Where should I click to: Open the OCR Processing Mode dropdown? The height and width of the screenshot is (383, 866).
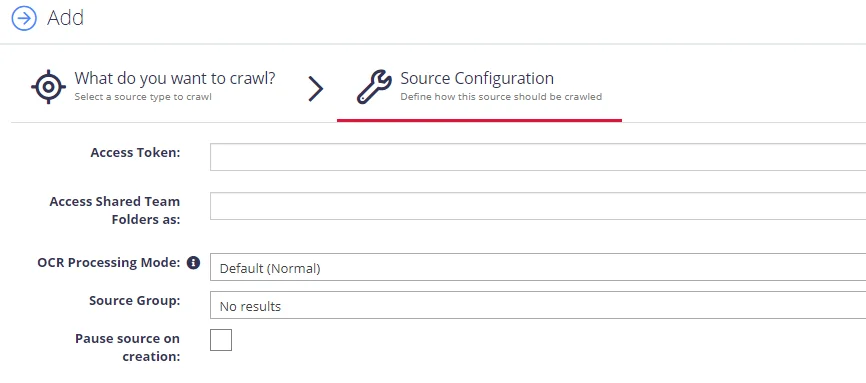(538, 267)
